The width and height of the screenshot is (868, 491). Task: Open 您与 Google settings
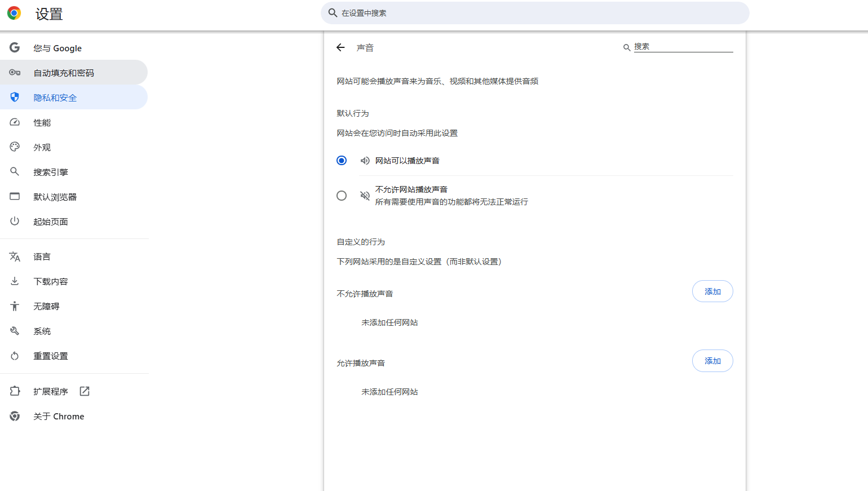pos(74,48)
